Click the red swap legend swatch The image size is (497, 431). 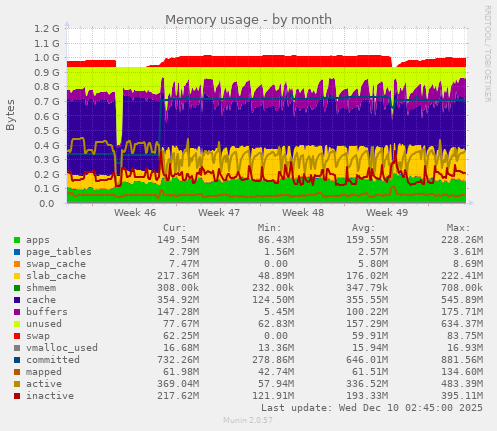tap(17, 336)
